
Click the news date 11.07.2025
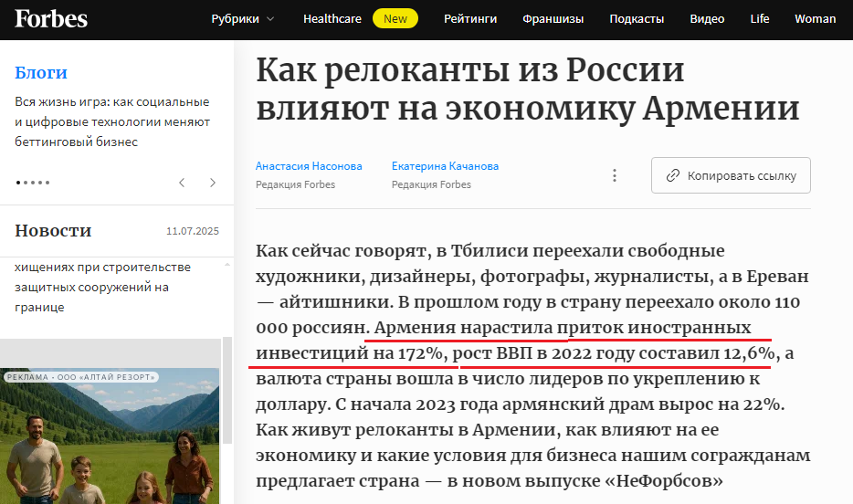click(193, 231)
